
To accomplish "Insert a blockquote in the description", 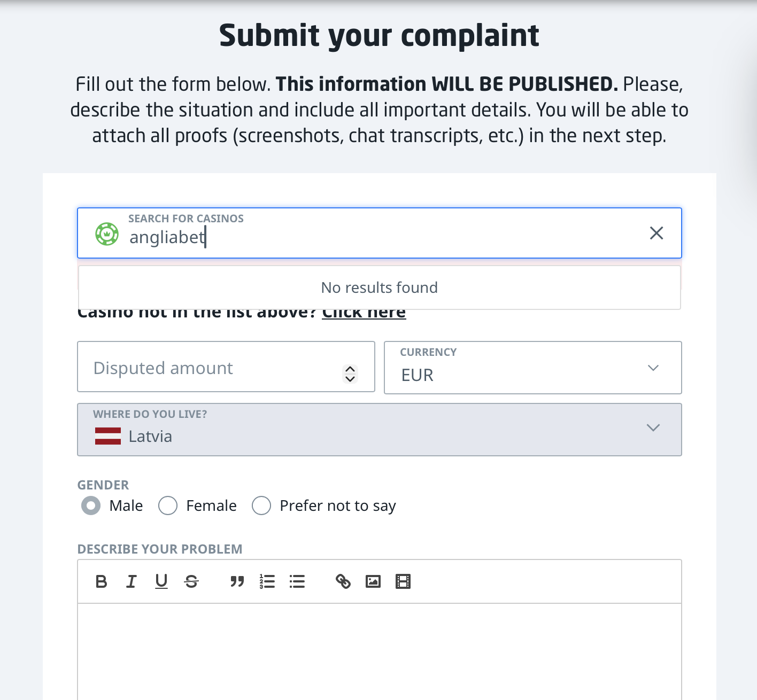I will [237, 581].
